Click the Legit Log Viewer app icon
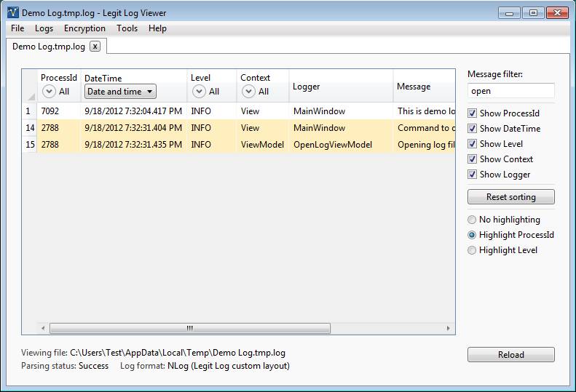This screenshot has width=576, height=392. (x=12, y=12)
